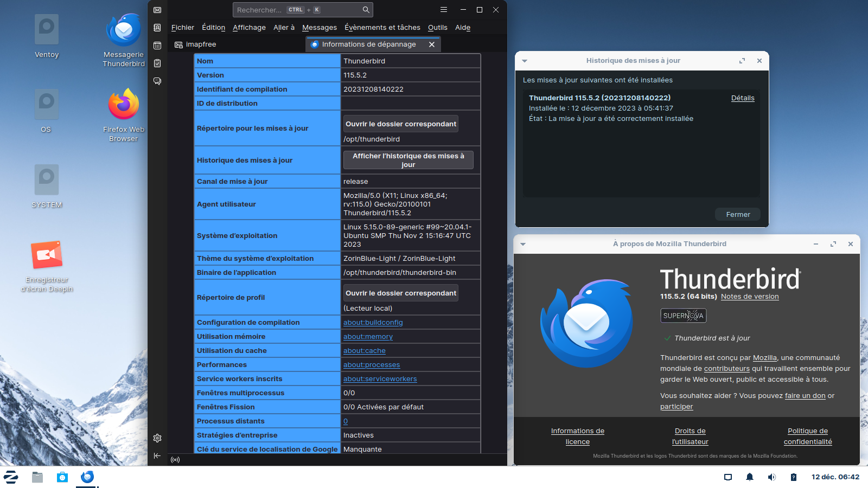Open Tasks from spaces sidebar

(157, 63)
